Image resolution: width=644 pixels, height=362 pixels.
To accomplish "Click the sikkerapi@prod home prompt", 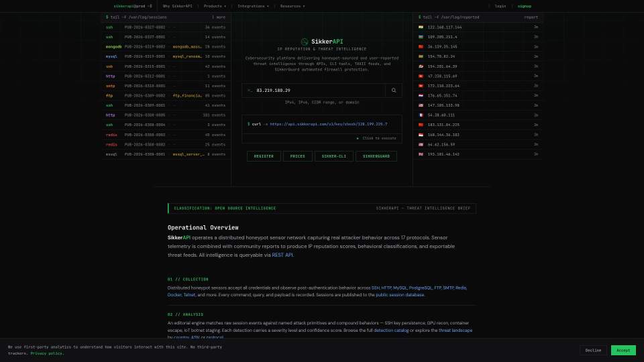I will click(x=133, y=6).
